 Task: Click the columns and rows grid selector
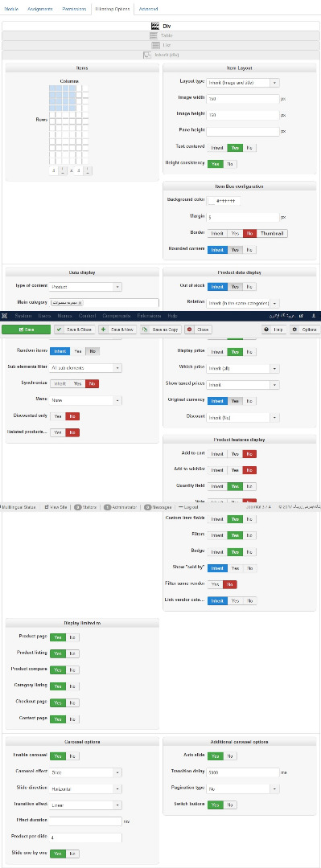click(68, 125)
